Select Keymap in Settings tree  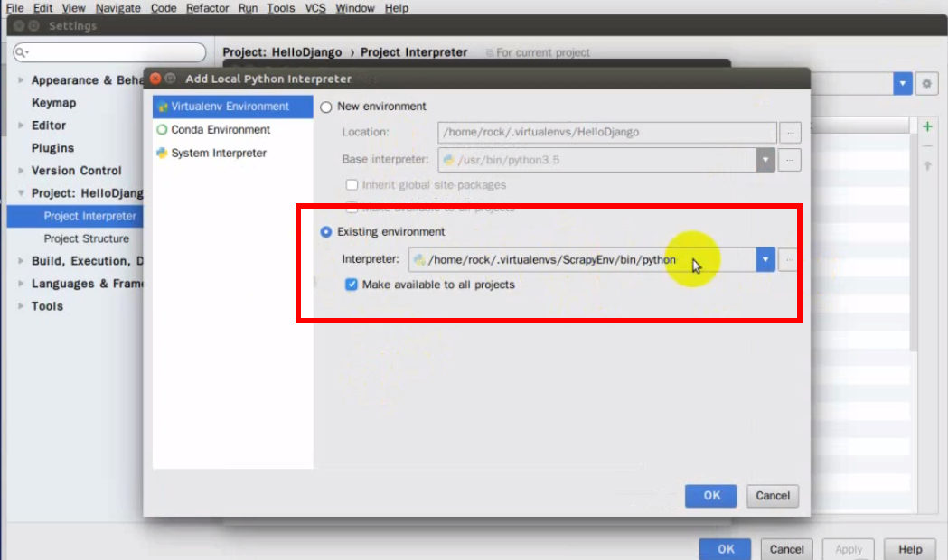(54, 103)
